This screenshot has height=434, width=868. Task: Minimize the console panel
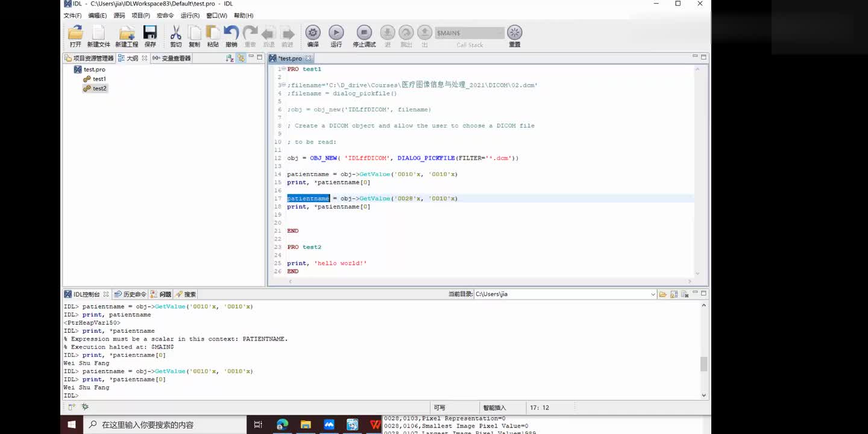(x=694, y=293)
